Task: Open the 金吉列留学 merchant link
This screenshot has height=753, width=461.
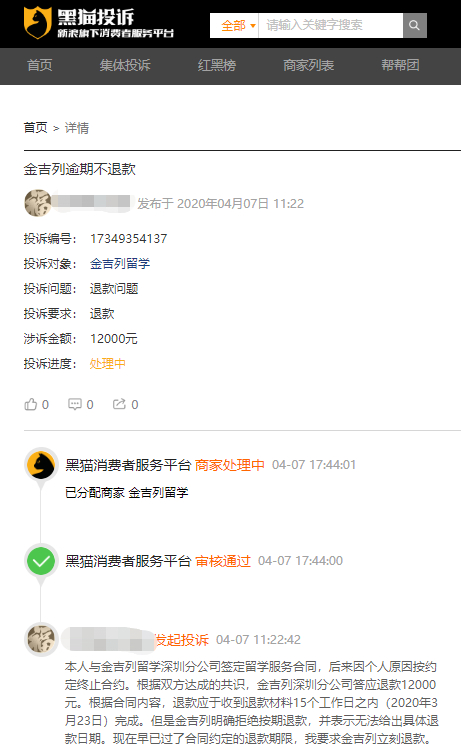Action: (x=120, y=264)
